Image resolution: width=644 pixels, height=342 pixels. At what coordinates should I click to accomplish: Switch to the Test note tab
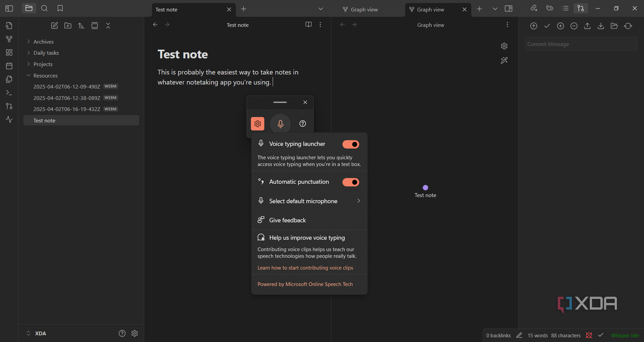point(193,9)
